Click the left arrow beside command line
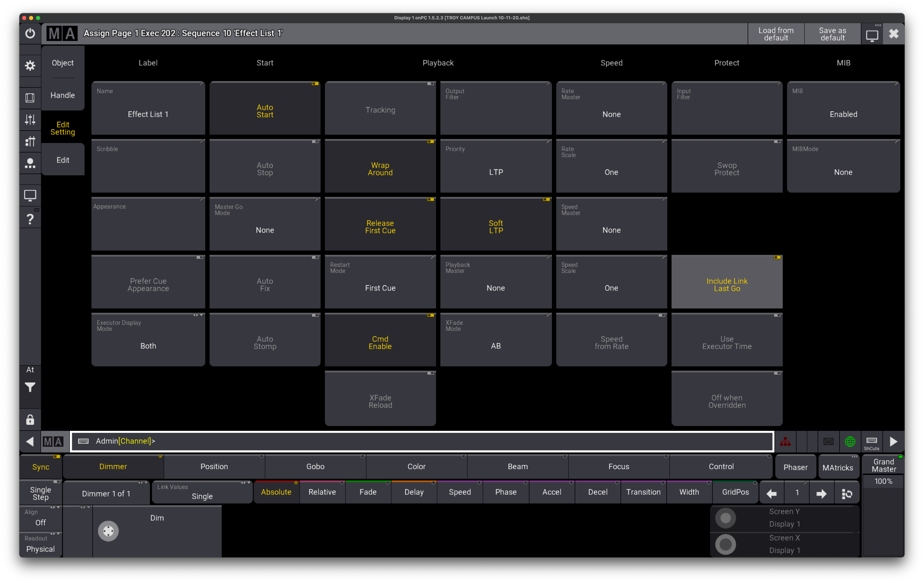Image resolution: width=924 pixels, height=583 pixels. 30,441
